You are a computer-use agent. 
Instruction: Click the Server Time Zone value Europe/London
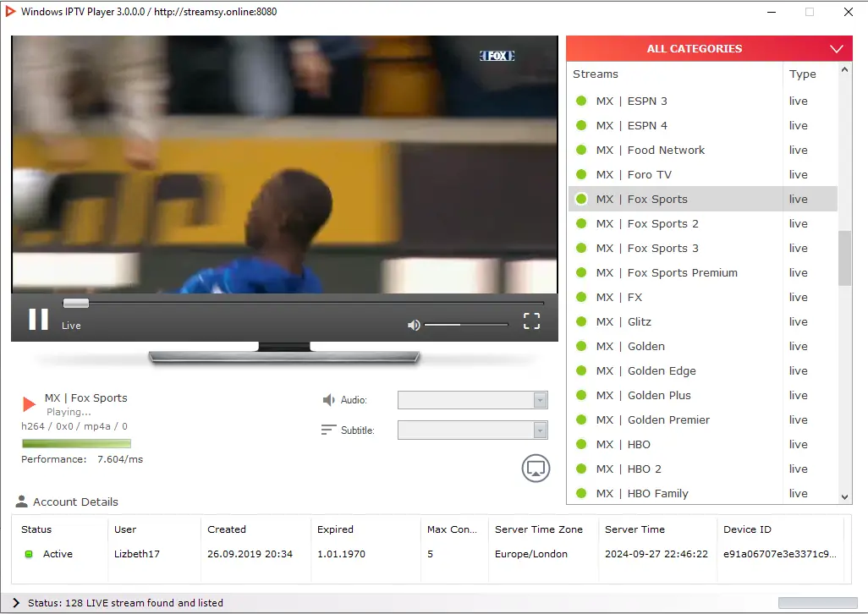[x=531, y=554]
